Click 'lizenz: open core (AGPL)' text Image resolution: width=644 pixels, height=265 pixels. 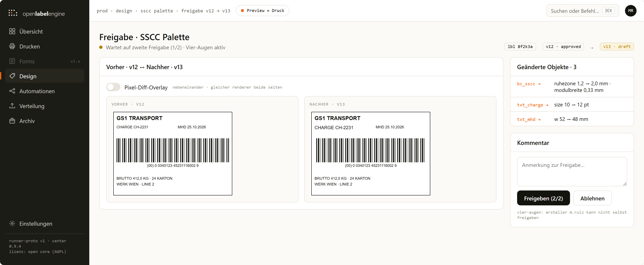point(37,252)
